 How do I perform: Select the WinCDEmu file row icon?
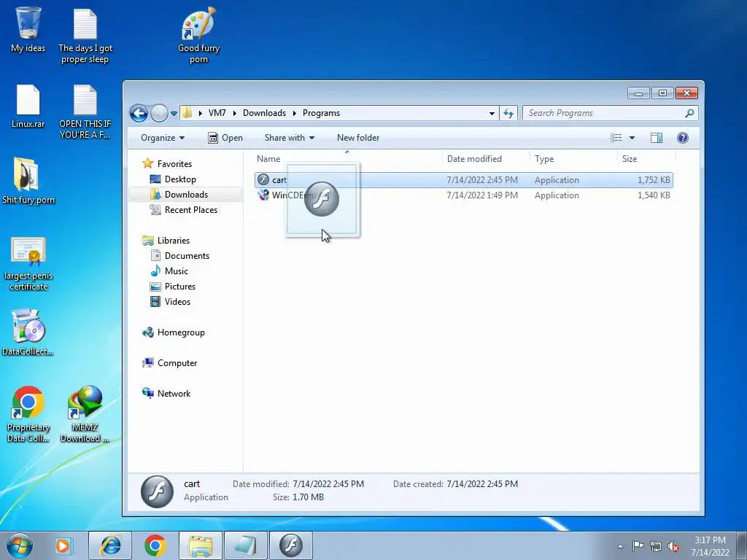[x=263, y=195]
